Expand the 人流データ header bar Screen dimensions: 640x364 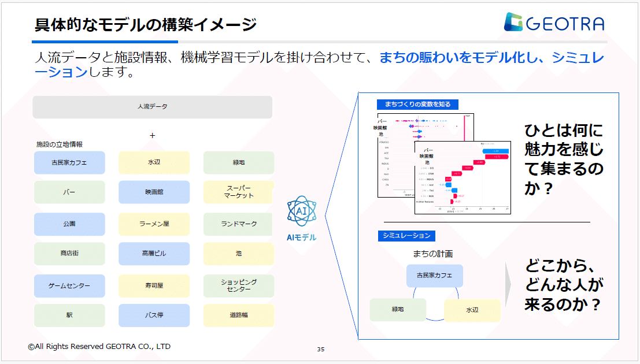click(152, 107)
